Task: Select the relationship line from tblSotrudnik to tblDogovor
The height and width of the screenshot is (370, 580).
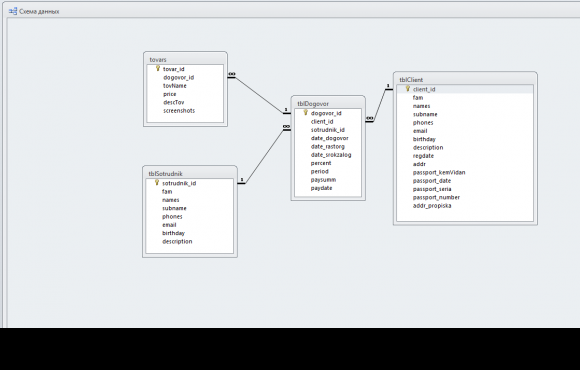Action: click(x=264, y=155)
